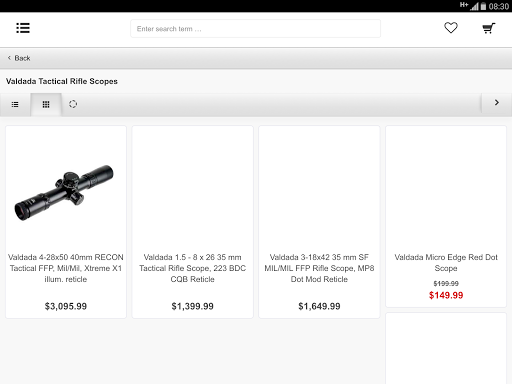The image size is (512, 384).
Task: Select the $1,399.99 priced product card
Action: coord(193,222)
